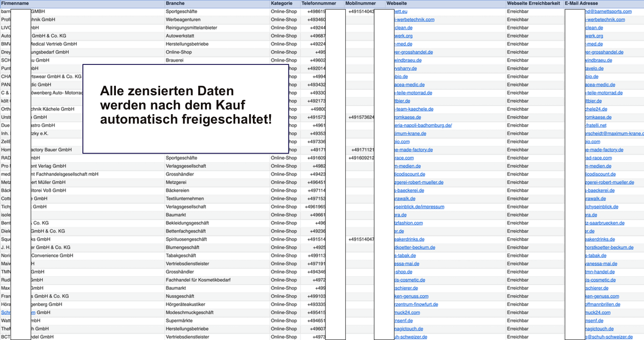Open the tichyseinblick.de email link

click(x=602, y=207)
